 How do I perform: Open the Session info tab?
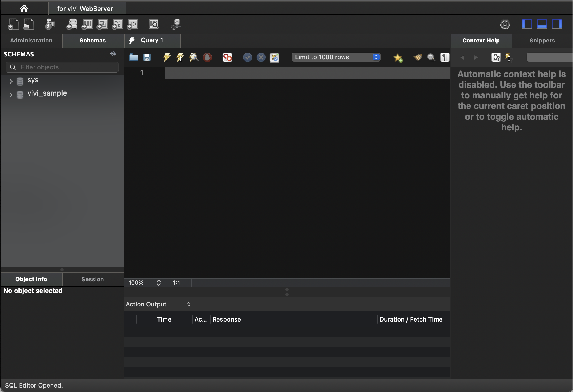(x=93, y=279)
